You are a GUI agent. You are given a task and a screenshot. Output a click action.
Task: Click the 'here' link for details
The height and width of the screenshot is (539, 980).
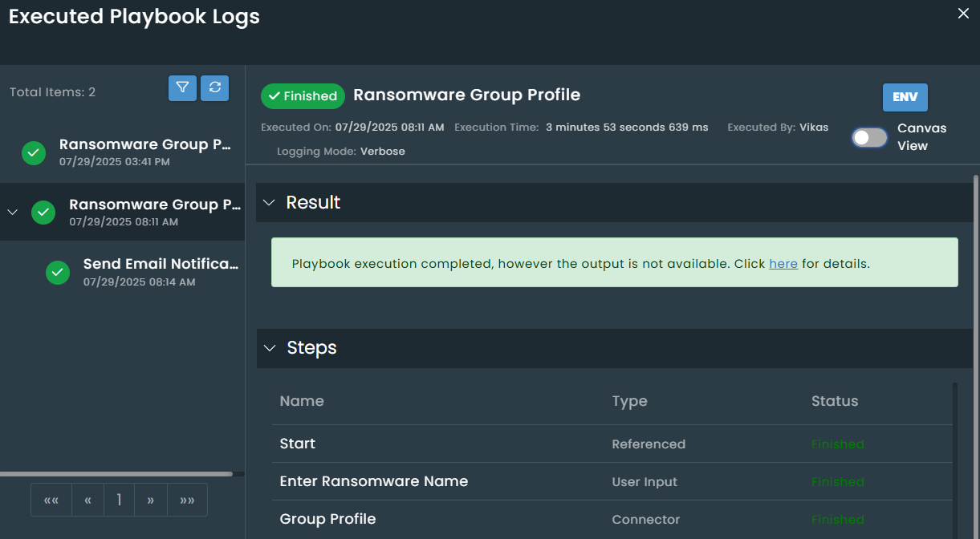(x=783, y=263)
